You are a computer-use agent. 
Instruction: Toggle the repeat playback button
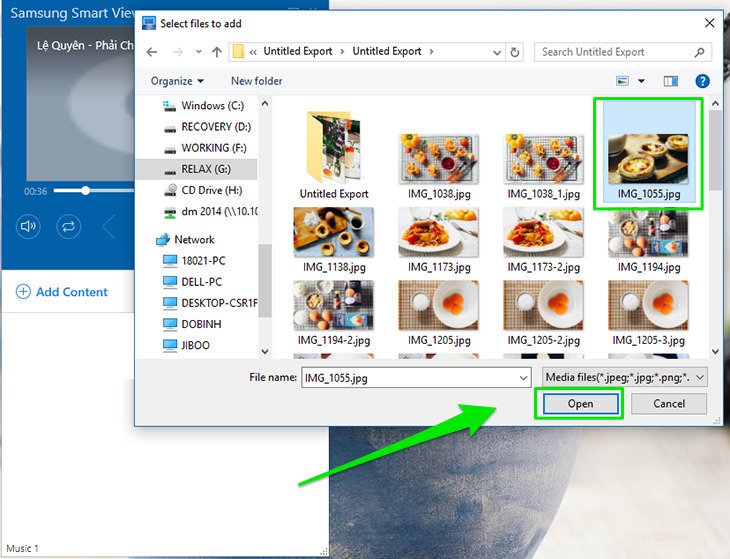pyautogui.click(x=68, y=226)
